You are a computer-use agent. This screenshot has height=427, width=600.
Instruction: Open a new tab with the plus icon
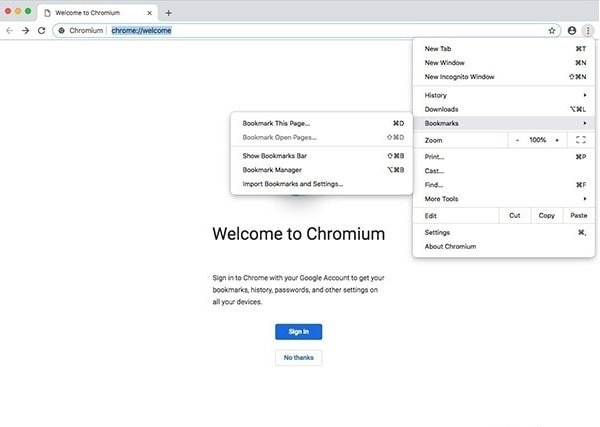point(168,13)
